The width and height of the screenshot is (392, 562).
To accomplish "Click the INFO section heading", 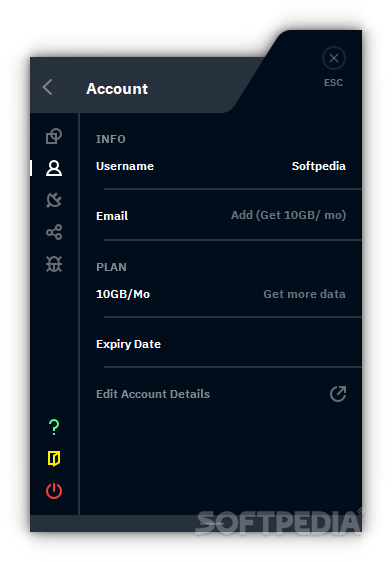I will 111,139.
